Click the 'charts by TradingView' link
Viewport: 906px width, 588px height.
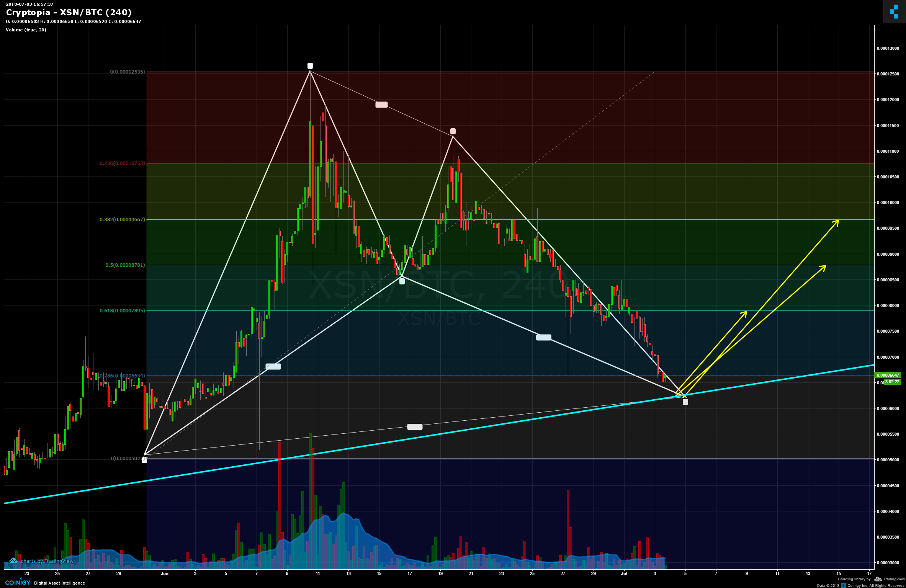[x=42, y=561]
